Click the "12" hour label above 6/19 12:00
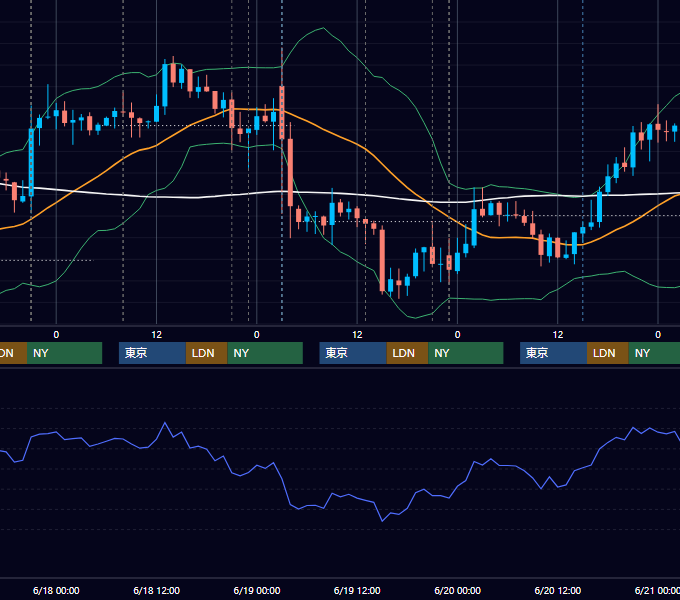 click(357, 335)
